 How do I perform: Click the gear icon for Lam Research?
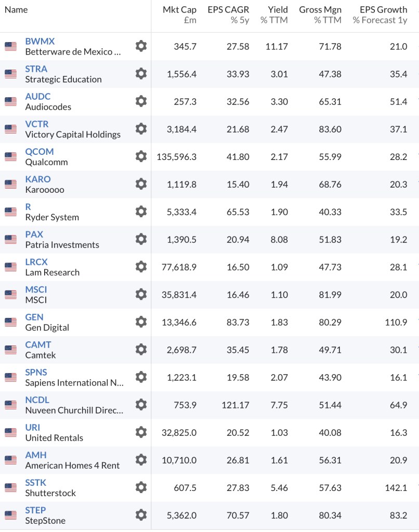pyautogui.click(x=141, y=267)
